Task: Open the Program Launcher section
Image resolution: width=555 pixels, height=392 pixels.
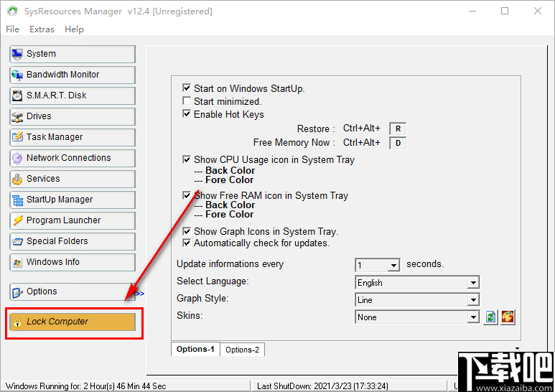Action: (73, 220)
